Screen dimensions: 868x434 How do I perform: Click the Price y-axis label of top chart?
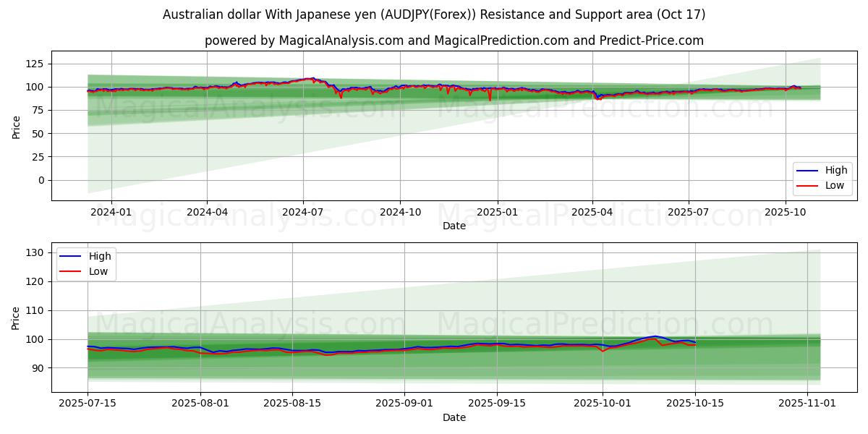click(x=17, y=126)
